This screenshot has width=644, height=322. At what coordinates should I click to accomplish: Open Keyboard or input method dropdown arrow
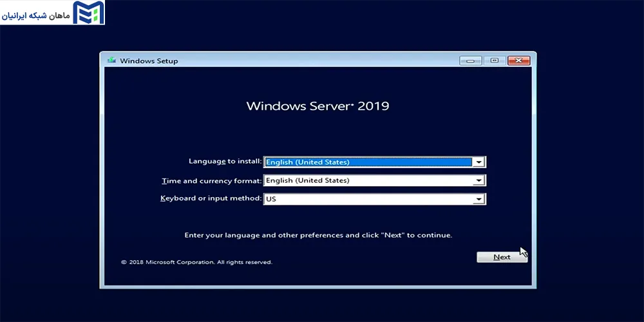478,199
